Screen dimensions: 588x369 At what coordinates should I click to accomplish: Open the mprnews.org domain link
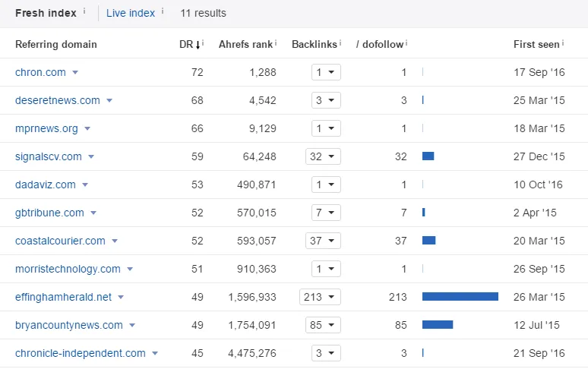(46, 128)
